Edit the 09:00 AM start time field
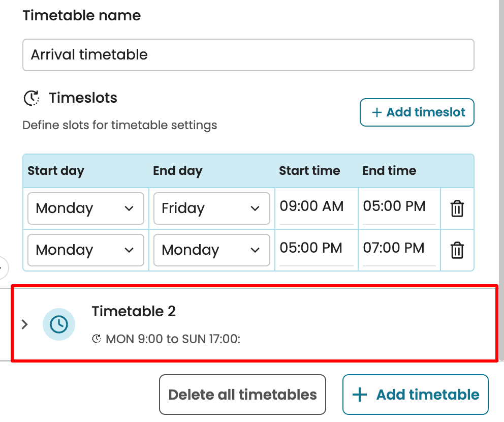Image resolution: width=504 pixels, height=422 pixels. 316,206
